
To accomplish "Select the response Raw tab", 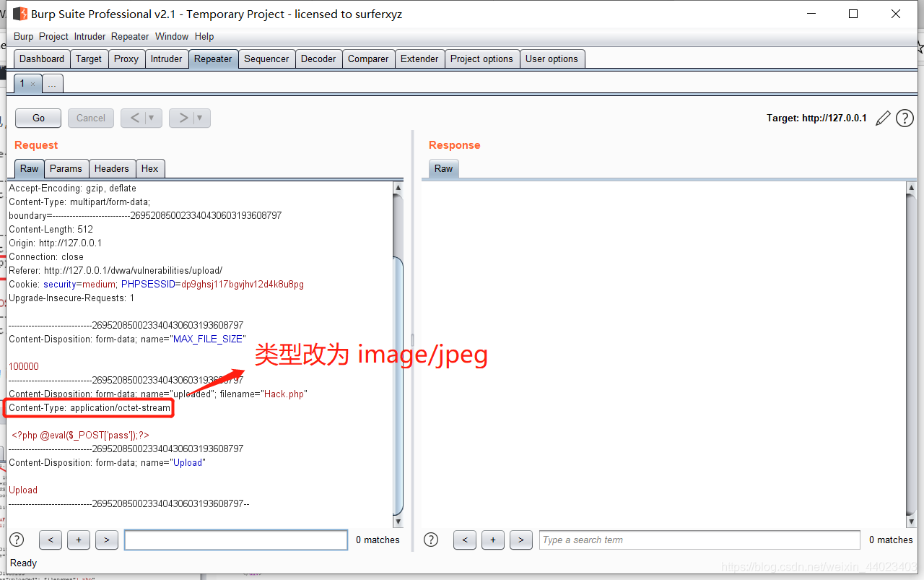I will click(x=444, y=168).
